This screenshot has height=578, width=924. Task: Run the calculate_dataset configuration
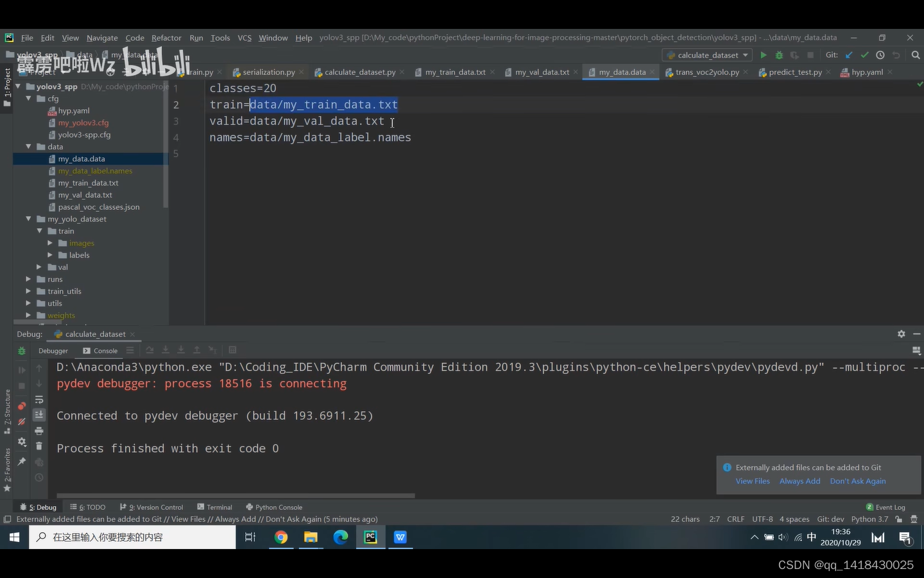tap(763, 55)
